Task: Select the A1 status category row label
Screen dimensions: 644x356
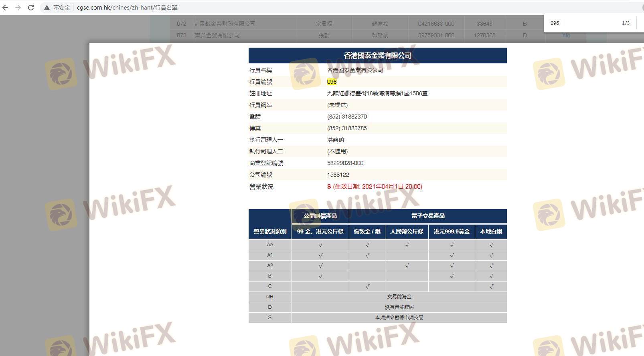Action: [270, 255]
